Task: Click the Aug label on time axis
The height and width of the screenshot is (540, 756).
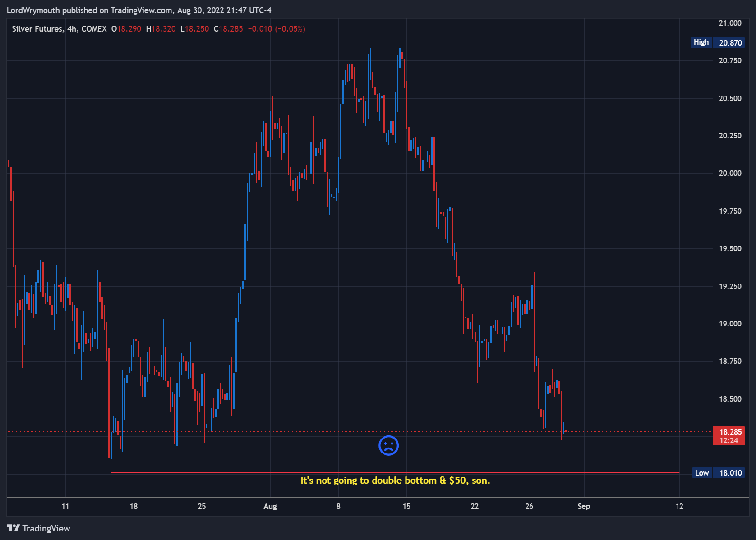Action: pyautogui.click(x=270, y=506)
